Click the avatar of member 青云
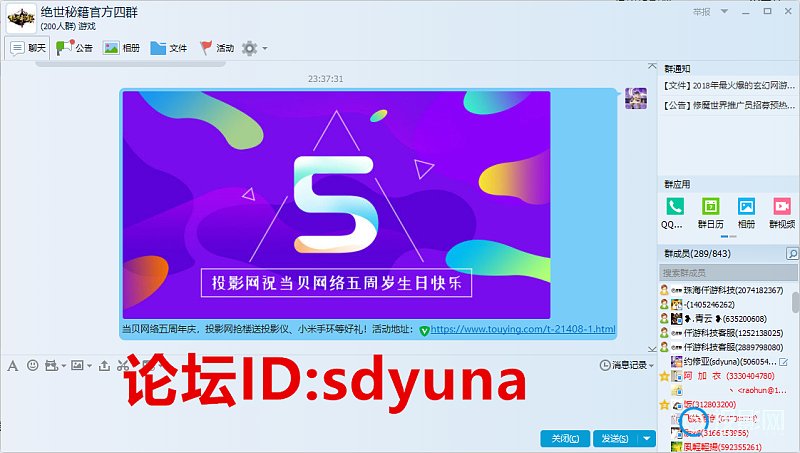Screen dimensions: 800x453 pyautogui.click(x=677, y=319)
